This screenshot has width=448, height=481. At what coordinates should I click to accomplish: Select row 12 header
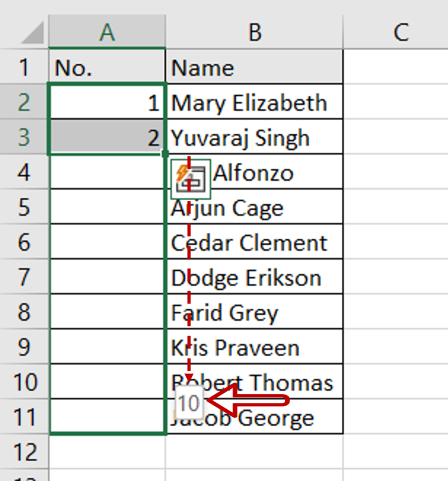pyautogui.click(x=24, y=452)
